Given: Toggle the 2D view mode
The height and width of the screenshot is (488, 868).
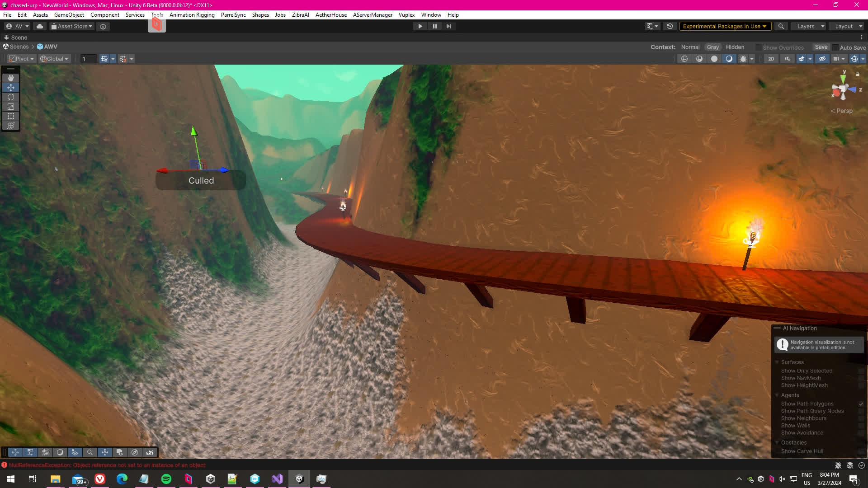Looking at the screenshot, I should coord(771,59).
